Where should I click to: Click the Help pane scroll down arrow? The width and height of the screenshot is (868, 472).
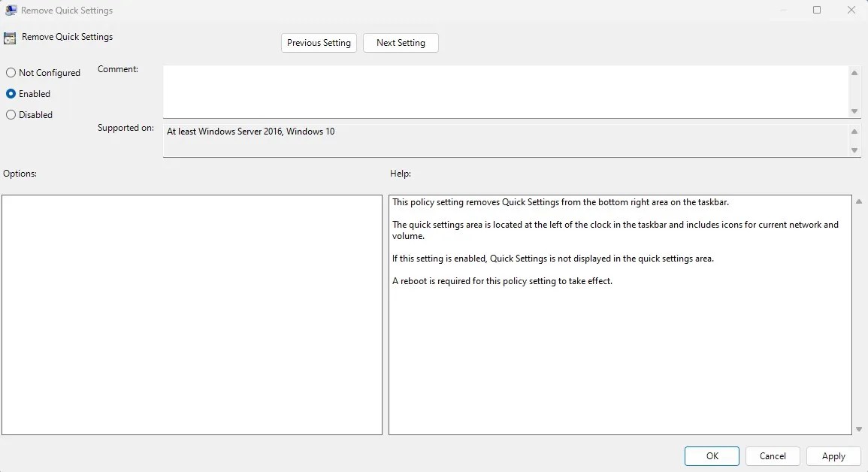coord(858,429)
